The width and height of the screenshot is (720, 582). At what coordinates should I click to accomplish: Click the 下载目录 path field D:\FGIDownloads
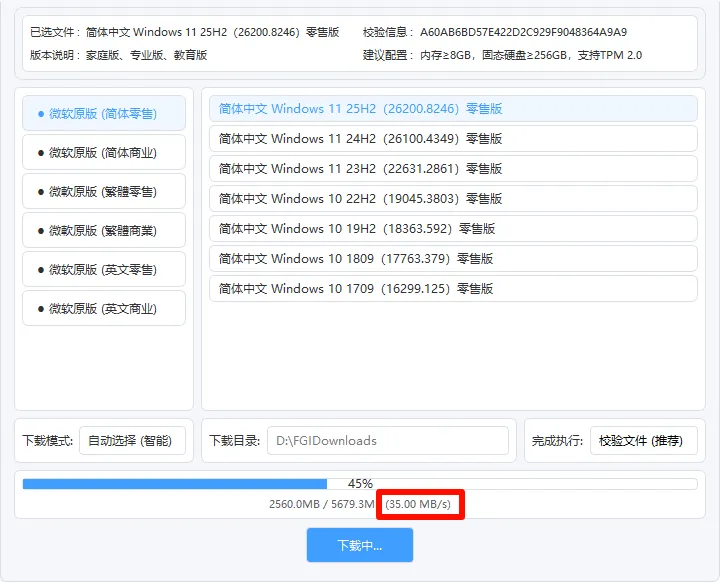point(388,441)
